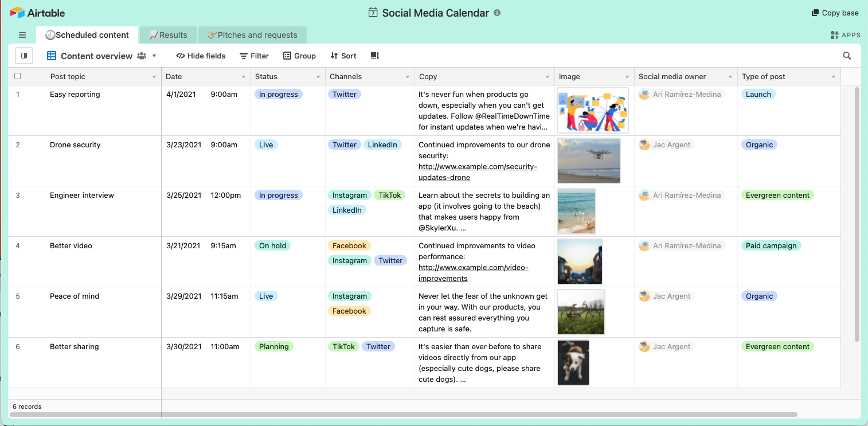Open the bicycle image thumbnail
Viewport: 868px width, 426px height.
tap(581, 312)
